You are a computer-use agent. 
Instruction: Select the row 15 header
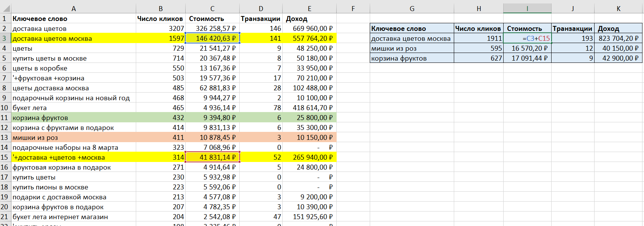(x=5, y=157)
